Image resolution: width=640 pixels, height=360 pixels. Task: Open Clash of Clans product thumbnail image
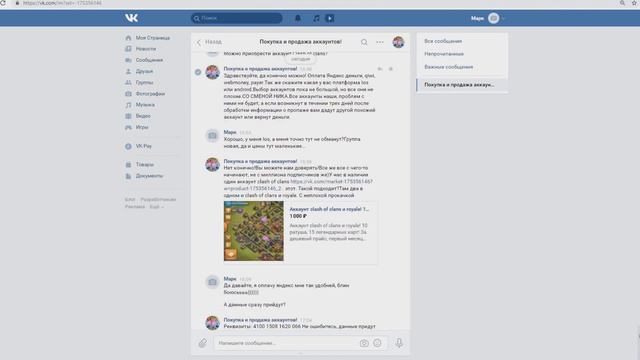click(x=253, y=231)
